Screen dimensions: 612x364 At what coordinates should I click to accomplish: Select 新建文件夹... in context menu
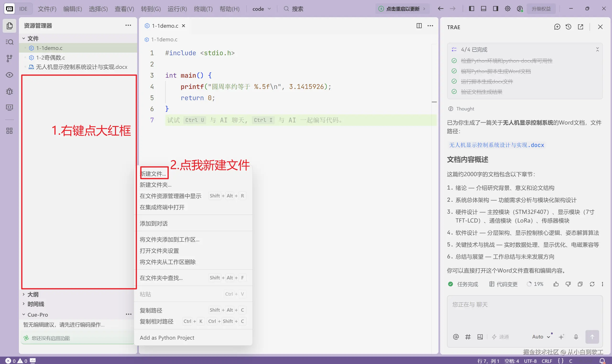(156, 185)
